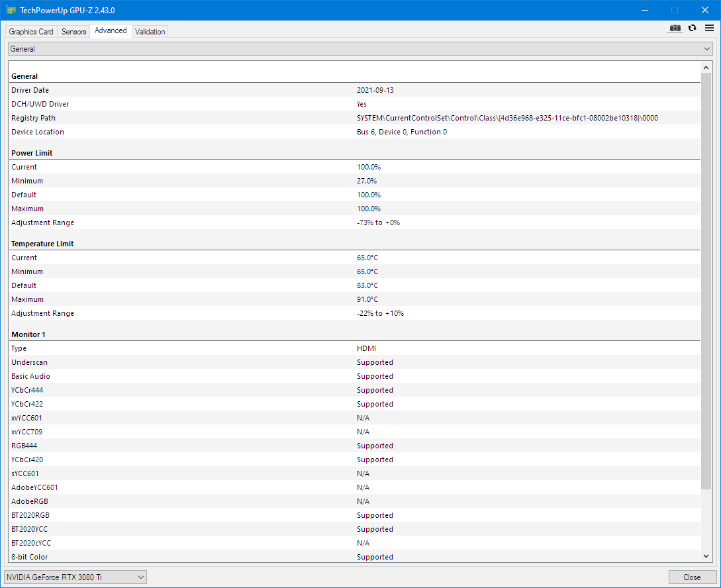Click the AdobeYCC601 row label
The width and height of the screenshot is (721, 588).
(x=34, y=487)
